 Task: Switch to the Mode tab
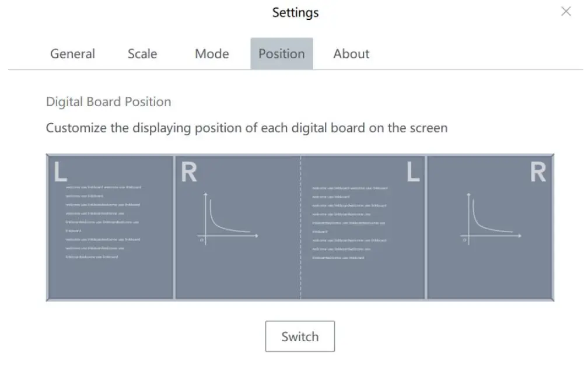tap(211, 54)
